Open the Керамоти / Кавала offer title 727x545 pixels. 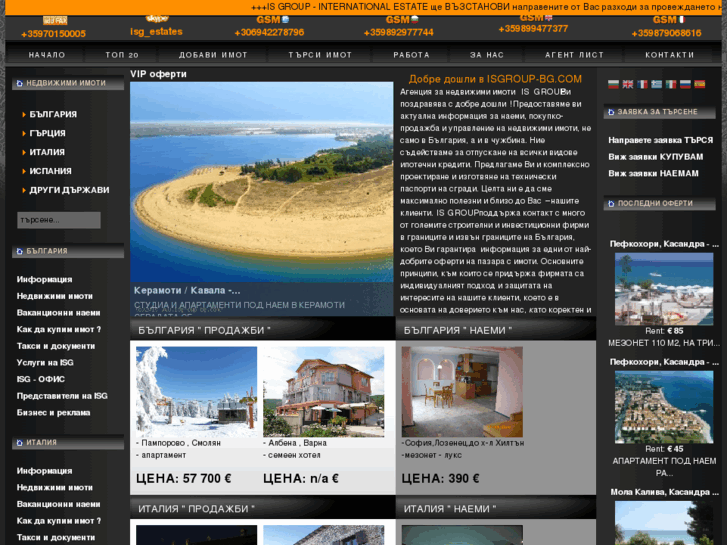tap(187, 291)
